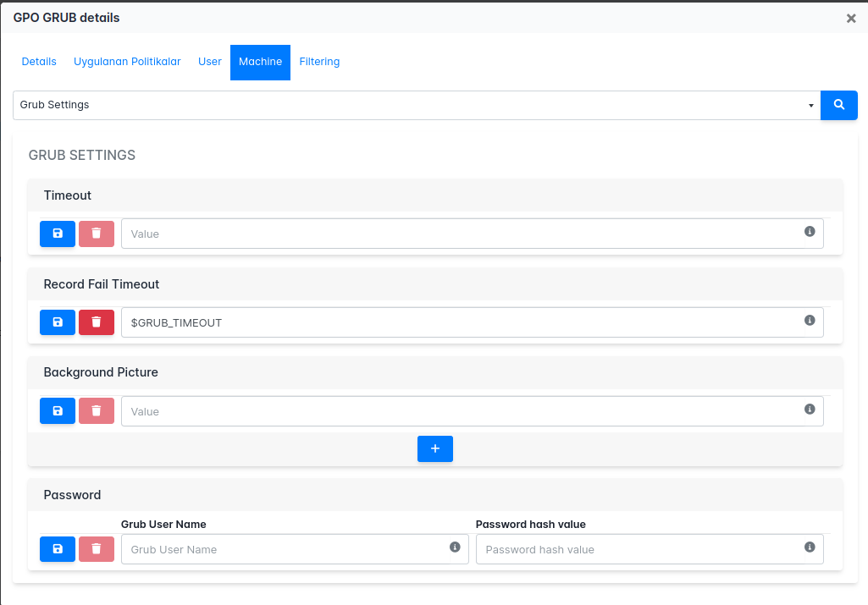Close the GPO GRUB details dialog
868x605 pixels.
[x=851, y=18]
